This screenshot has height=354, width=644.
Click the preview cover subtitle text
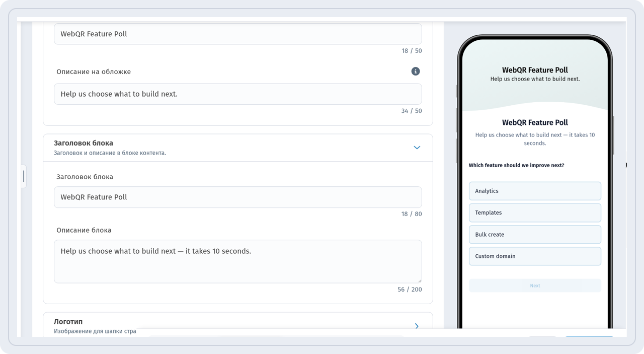coord(535,79)
